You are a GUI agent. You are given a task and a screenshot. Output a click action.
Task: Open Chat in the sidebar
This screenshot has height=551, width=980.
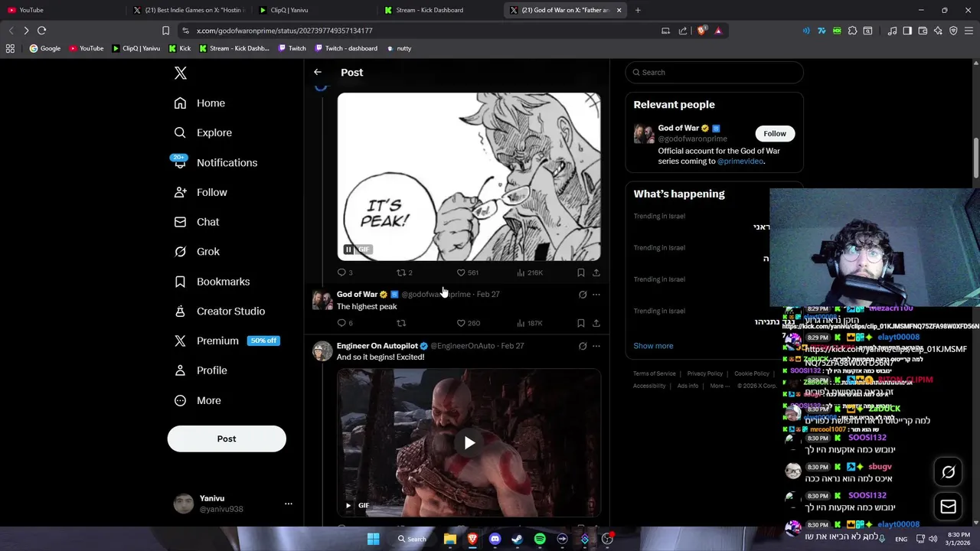click(x=197, y=222)
